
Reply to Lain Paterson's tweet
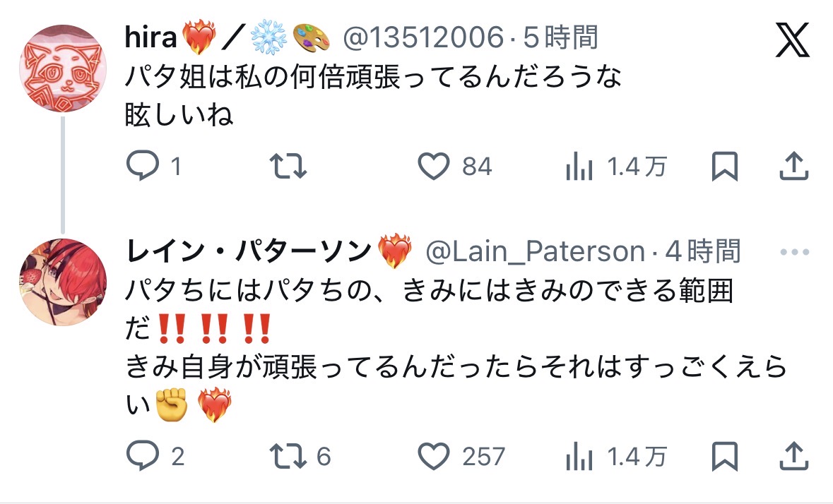pos(143,456)
